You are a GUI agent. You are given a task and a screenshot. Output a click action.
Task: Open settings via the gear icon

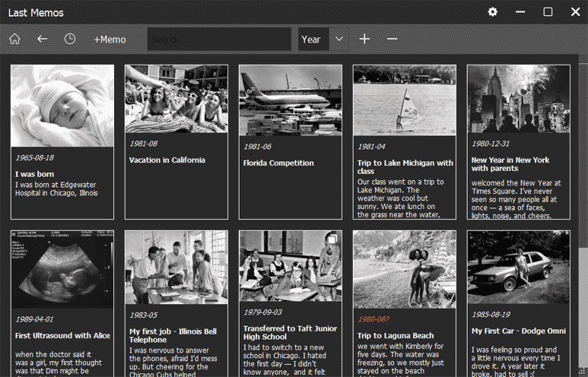(492, 12)
